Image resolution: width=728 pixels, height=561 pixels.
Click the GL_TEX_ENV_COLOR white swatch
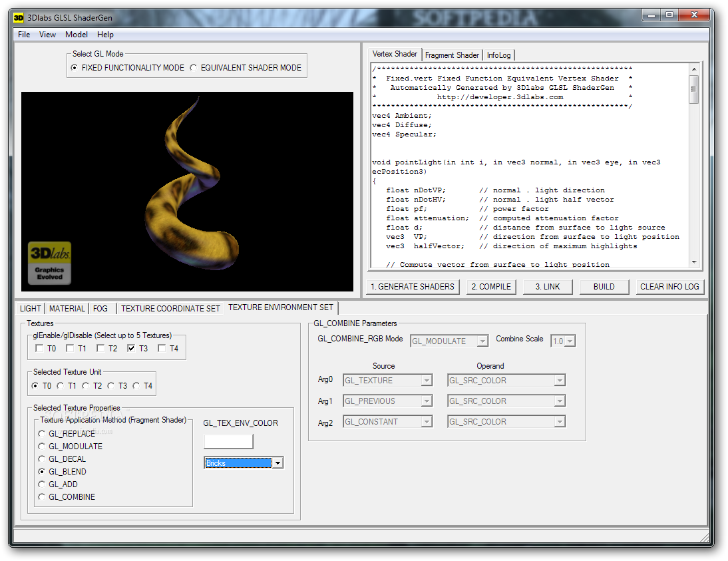pos(228,442)
